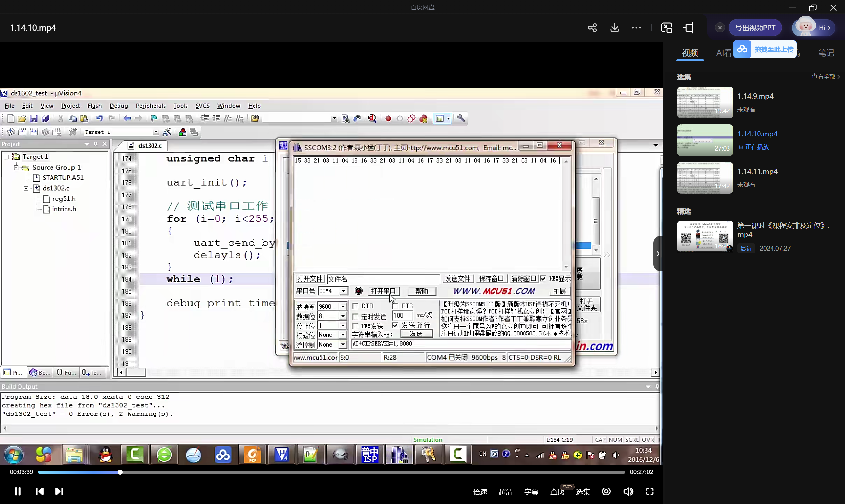This screenshot has height=504, width=845.
Task: Pause the video playback
Action: point(18,491)
